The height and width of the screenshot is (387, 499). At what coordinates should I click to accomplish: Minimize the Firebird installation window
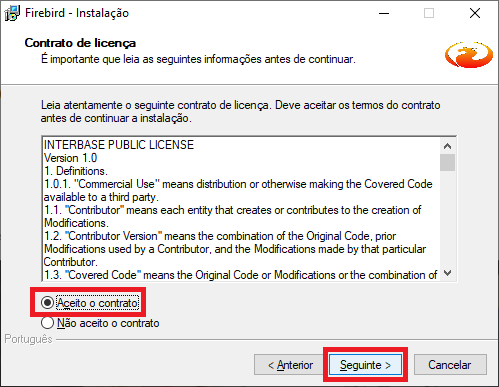click(384, 13)
